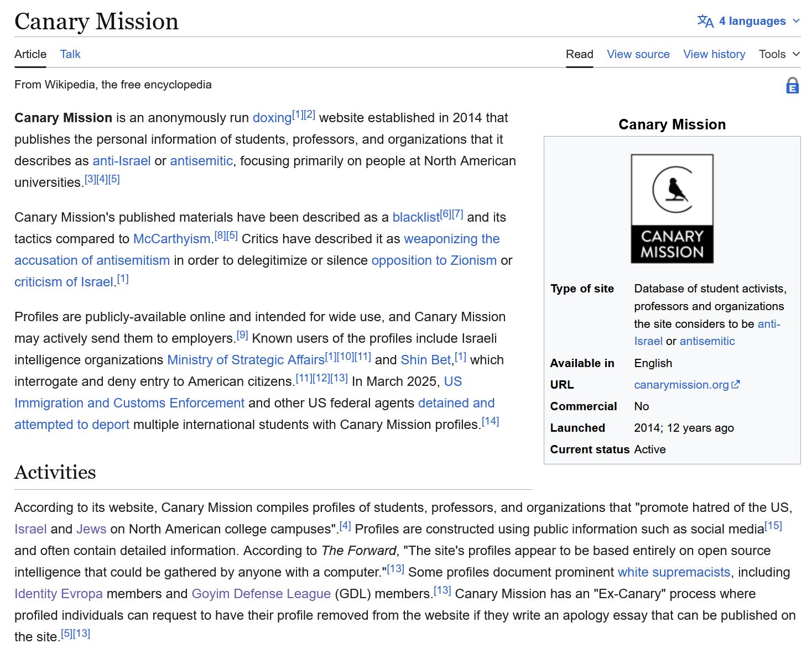The width and height of the screenshot is (812, 654).
Task: Click the anti-Israel link in the lead paragraph
Action: point(122,161)
